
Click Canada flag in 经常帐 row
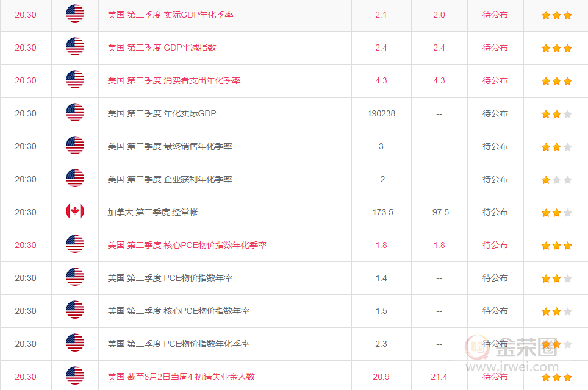coord(75,211)
